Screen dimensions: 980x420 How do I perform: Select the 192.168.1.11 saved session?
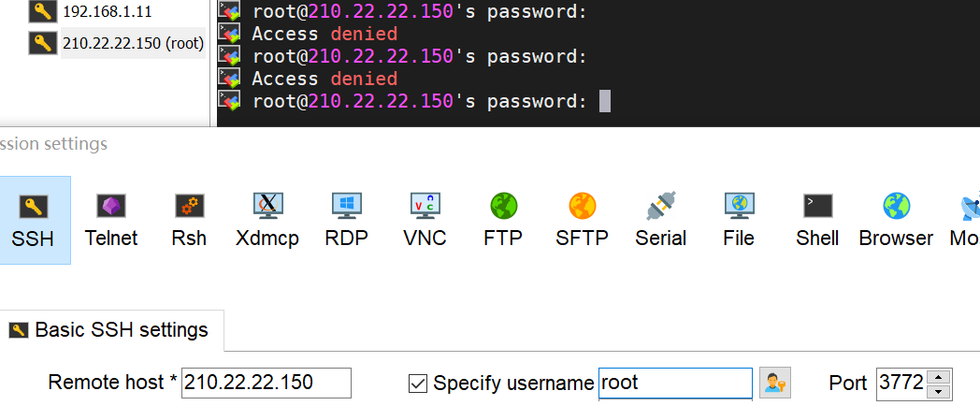coord(106,13)
